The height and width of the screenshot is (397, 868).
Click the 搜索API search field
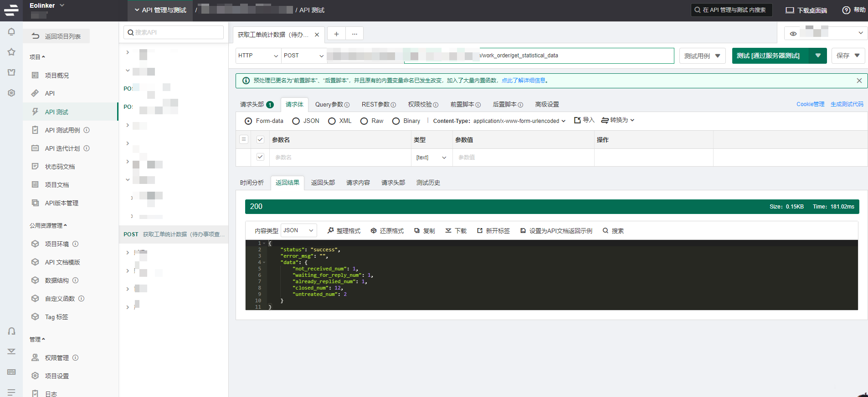point(174,32)
